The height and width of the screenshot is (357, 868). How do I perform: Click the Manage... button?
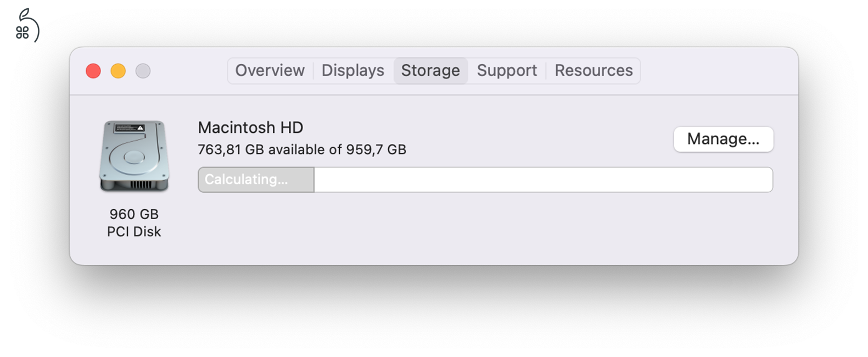pyautogui.click(x=723, y=140)
